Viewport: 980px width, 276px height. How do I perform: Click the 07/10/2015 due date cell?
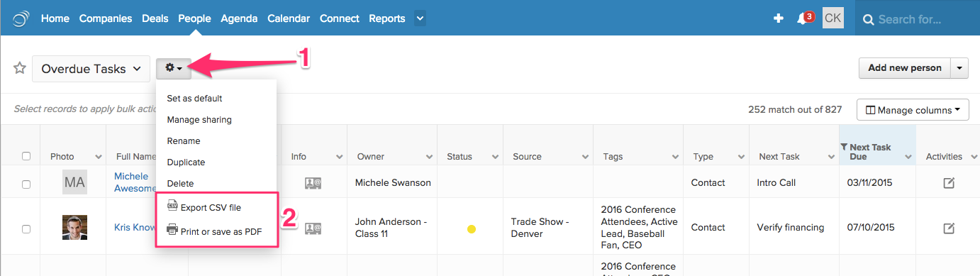click(x=871, y=228)
